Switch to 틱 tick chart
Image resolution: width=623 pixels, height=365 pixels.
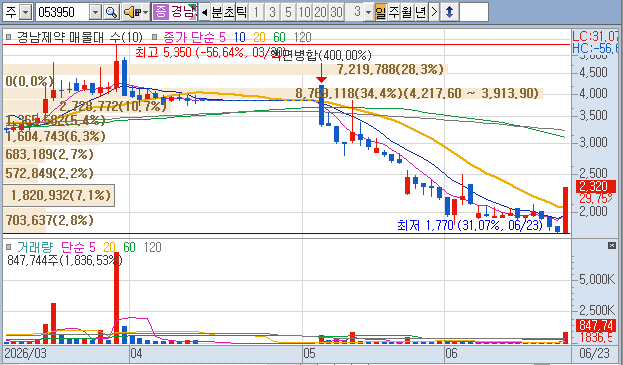click(242, 12)
